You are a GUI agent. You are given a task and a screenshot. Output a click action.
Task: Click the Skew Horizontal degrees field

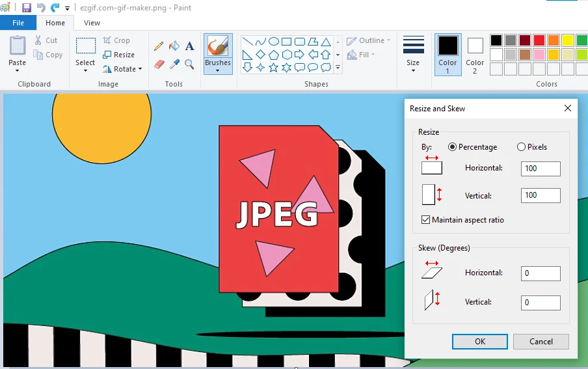pos(541,273)
